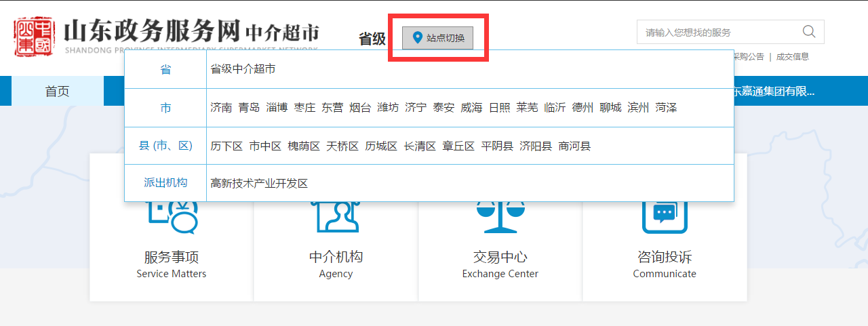Select 省级中介超市 from the site list
868x326 pixels.
(x=243, y=69)
